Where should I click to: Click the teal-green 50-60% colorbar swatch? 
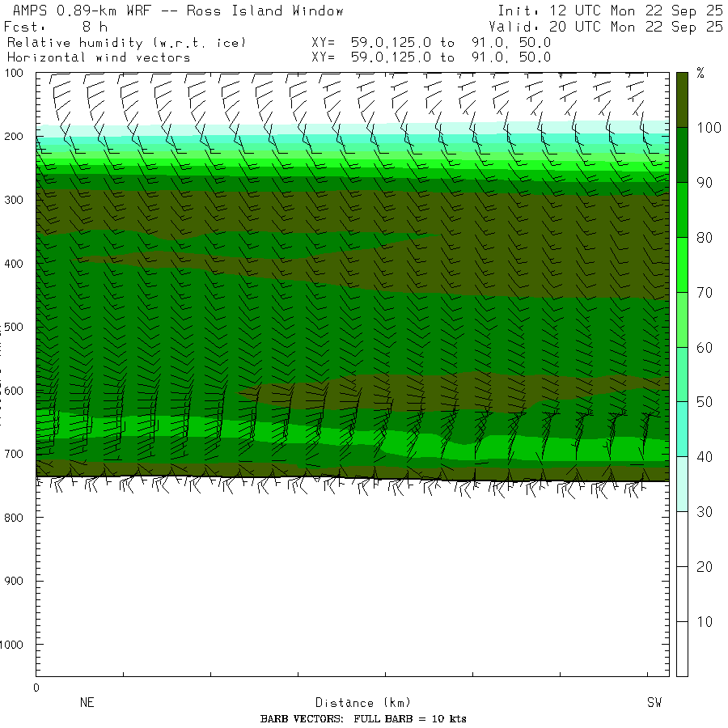click(x=682, y=375)
